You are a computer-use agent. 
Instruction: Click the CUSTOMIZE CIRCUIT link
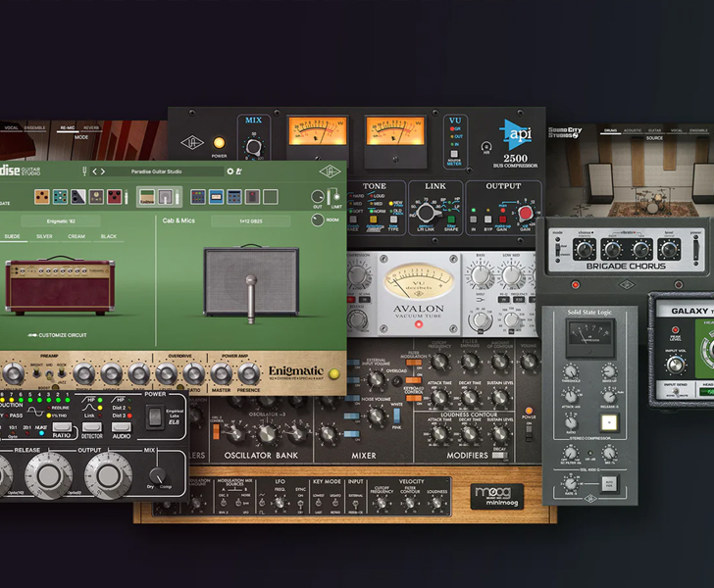tap(57, 335)
